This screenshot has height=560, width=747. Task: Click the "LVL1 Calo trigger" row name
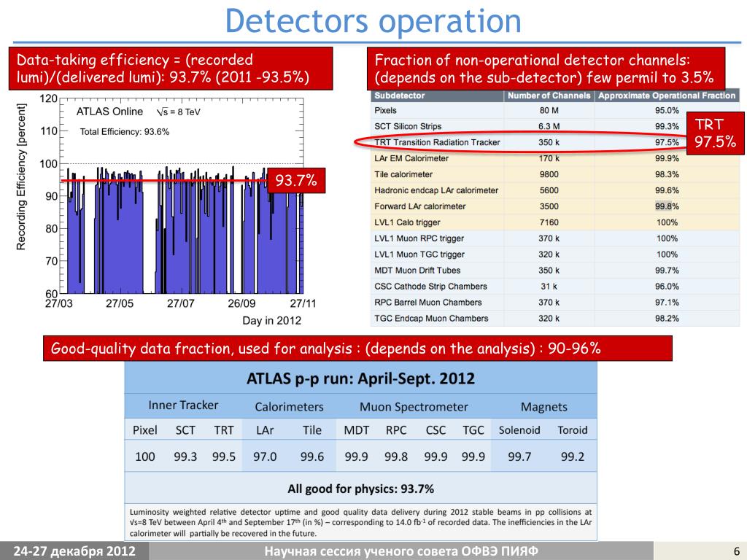coord(407,222)
